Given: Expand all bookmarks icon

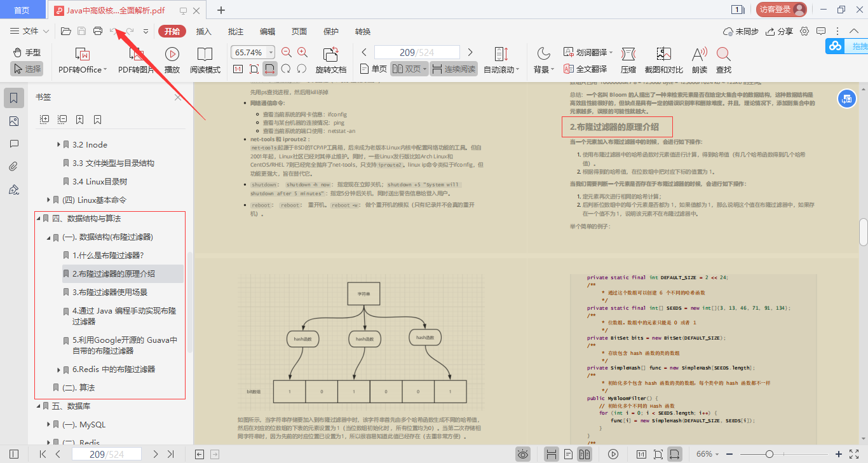Looking at the screenshot, I should (x=44, y=119).
